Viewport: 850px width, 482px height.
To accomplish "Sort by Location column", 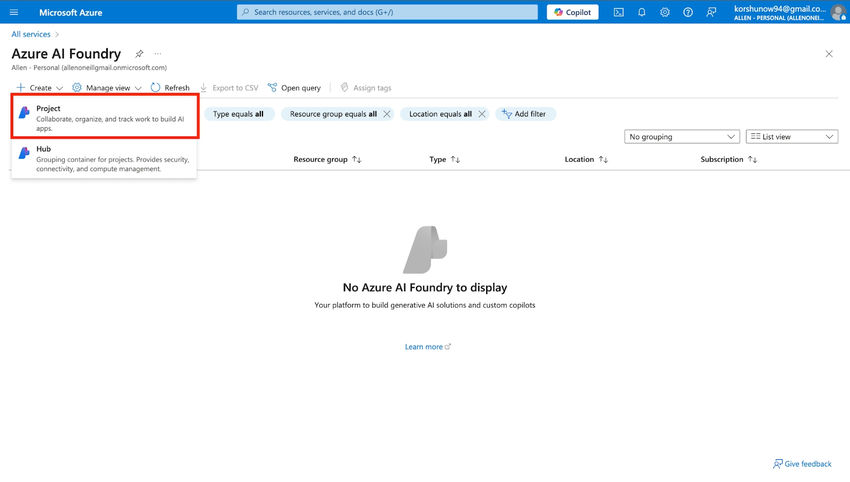I will point(586,159).
